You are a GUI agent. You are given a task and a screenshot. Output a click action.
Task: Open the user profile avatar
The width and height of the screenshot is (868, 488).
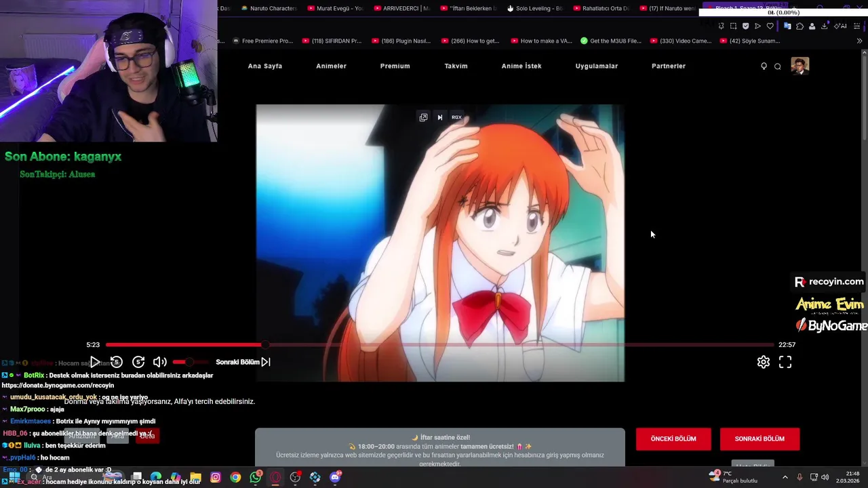pos(800,66)
